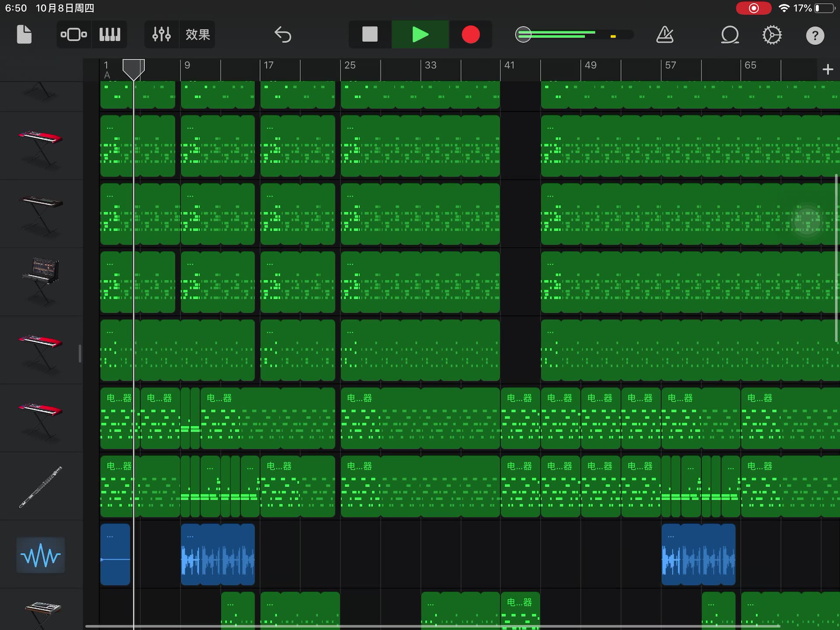Select the flute instrument track
Viewport: 840px width, 630px height.
click(41, 486)
